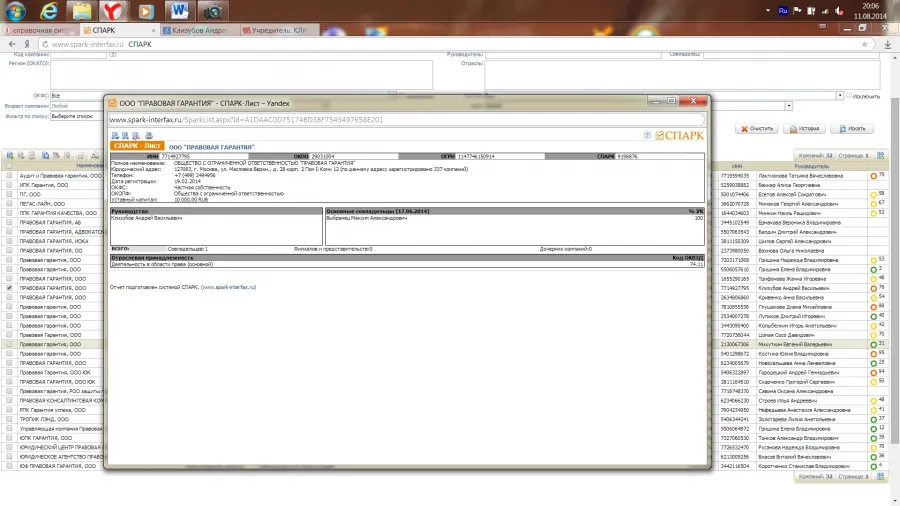
Task: Switch to the 'справочная сис…' browser tab
Action: pos(38,30)
